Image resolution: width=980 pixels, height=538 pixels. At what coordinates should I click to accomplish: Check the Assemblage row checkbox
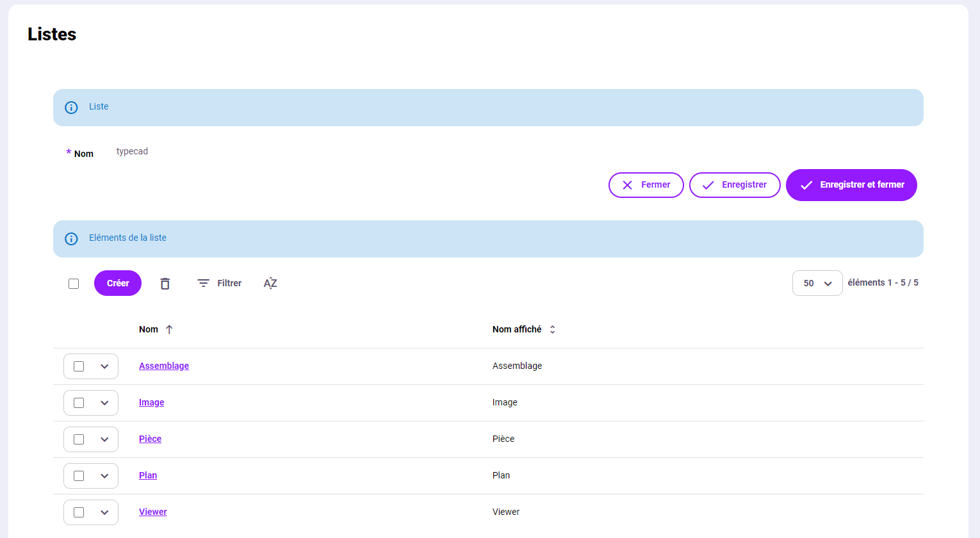click(79, 366)
